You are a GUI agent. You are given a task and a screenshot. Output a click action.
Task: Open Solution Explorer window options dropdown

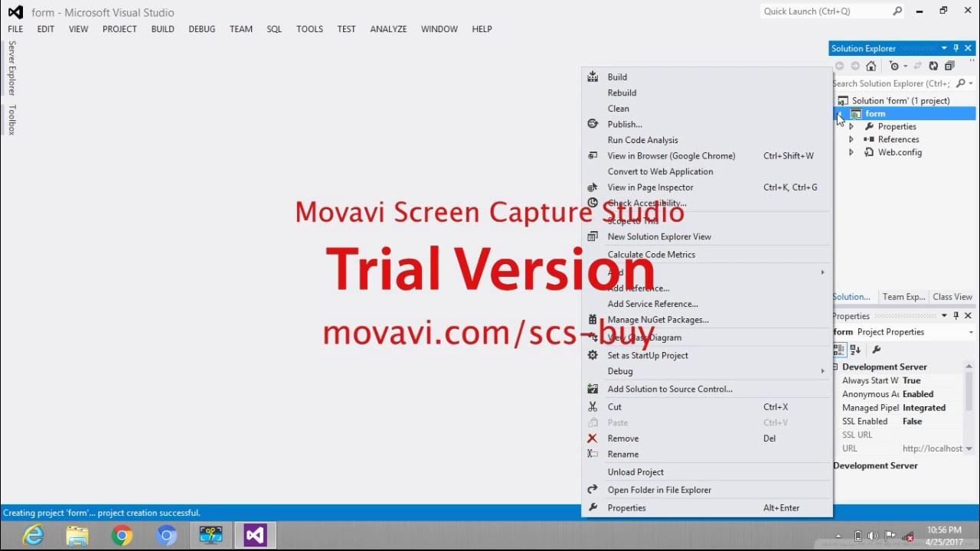[x=944, y=48]
